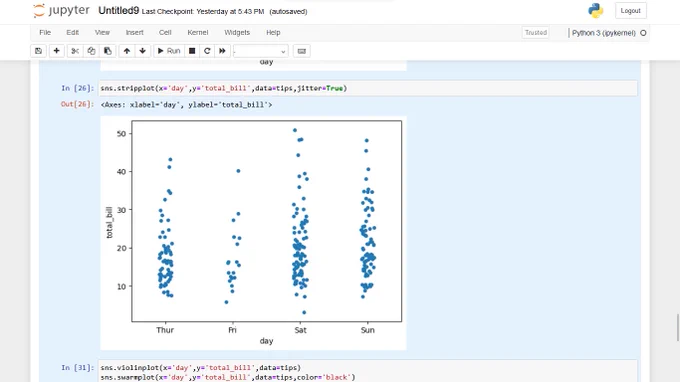
Task: Rename the notebook title Untitled9
Action: (x=118, y=11)
